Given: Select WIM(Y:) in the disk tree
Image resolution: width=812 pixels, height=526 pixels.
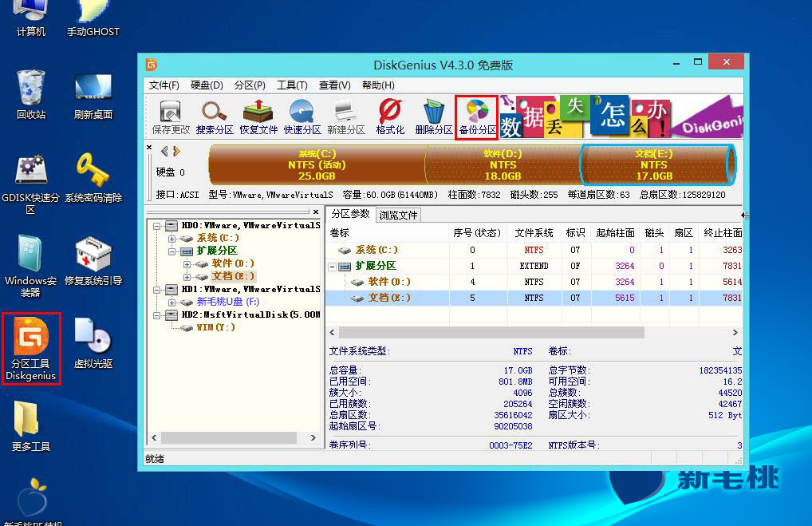Looking at the screenshot, I should click(215, 327).
